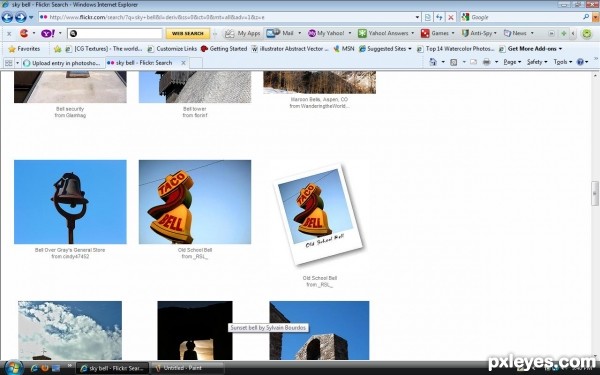
Task: Close the sky bell Flickr tab
Action: [x=183, y=63]
